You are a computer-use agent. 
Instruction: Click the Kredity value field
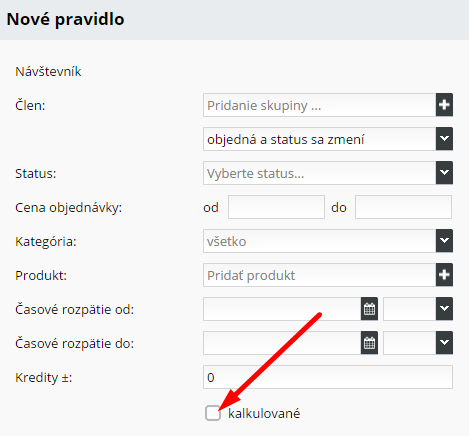point(328,377)
